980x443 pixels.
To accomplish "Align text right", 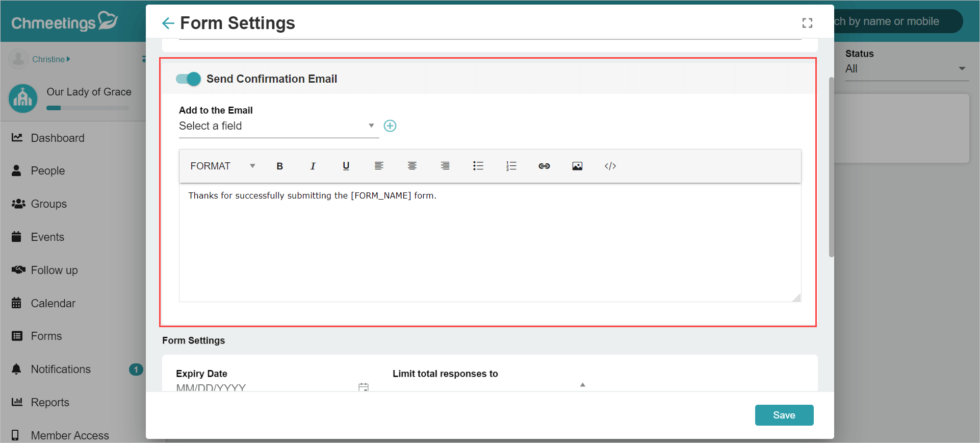I will pos(445,166).
